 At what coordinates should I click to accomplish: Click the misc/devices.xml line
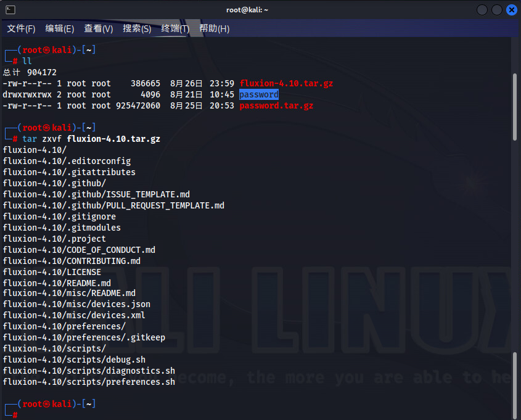[x=74, y=315]
